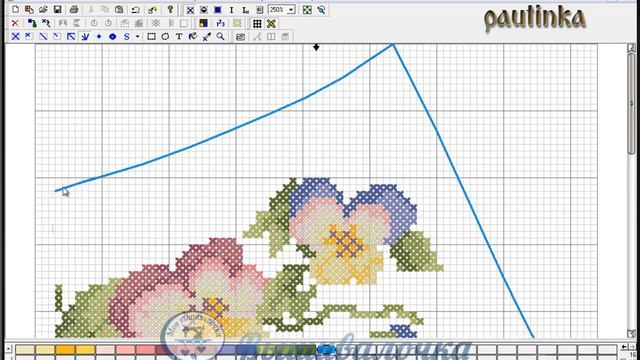The width and height of the screenshot is (640, 360).
Task: Open the 250% zoom level dropdown
Action: [291, 9]
